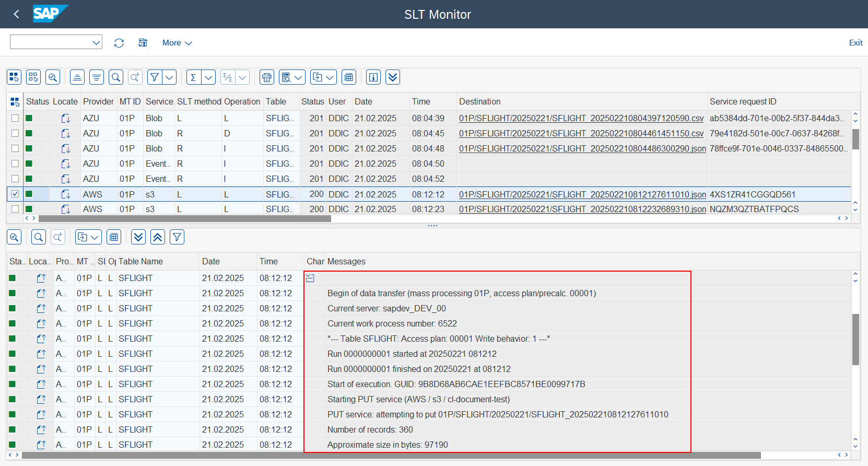
Task: Open the command field dropdown
Action: 96,42
